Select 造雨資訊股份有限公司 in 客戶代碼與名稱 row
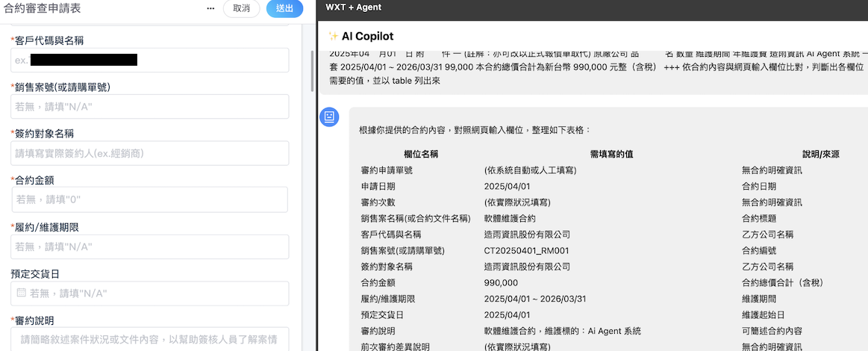 point(527,234)
